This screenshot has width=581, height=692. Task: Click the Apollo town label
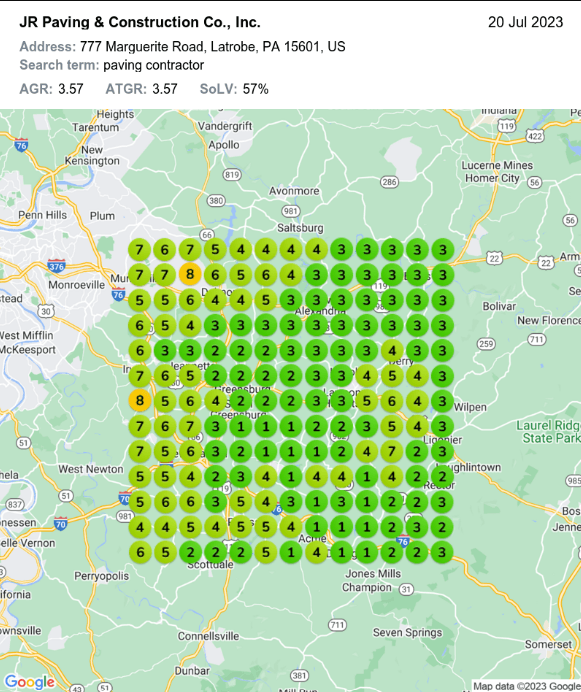[224, 145]
